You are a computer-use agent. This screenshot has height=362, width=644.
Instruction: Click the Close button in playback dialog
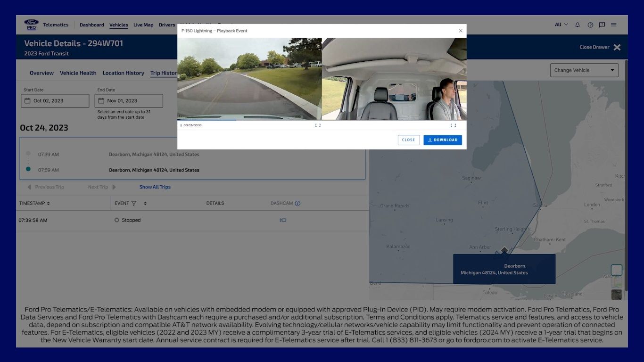click(409, 140)
